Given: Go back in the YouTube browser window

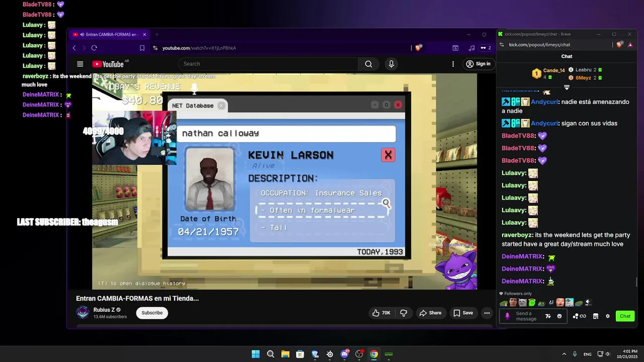Looking at the screenshot, I should pos(74,48).
